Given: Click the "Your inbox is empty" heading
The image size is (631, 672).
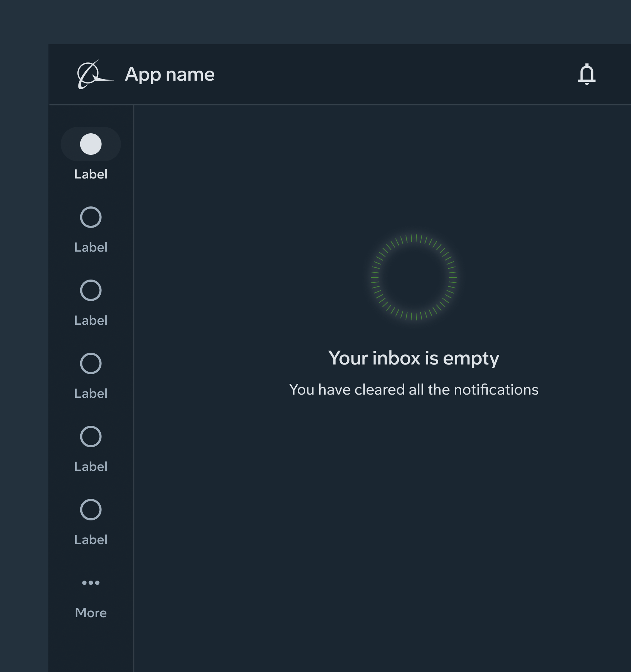Looking at the screenshot, I should click(414, 358).
